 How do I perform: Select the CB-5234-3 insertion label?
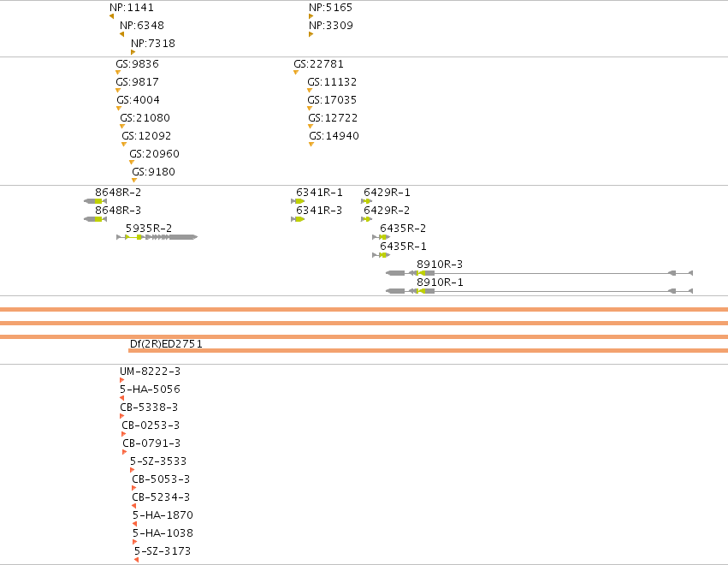pos(161,497)
